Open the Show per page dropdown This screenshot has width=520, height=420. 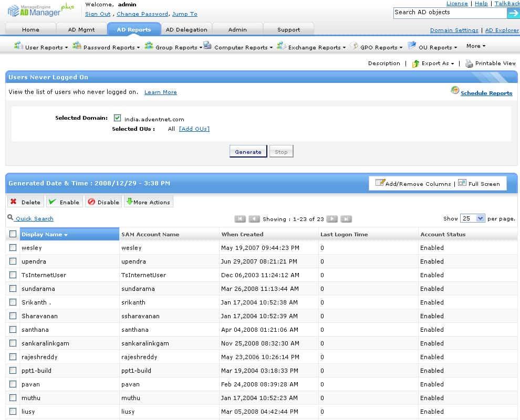(x=472, y=218)
